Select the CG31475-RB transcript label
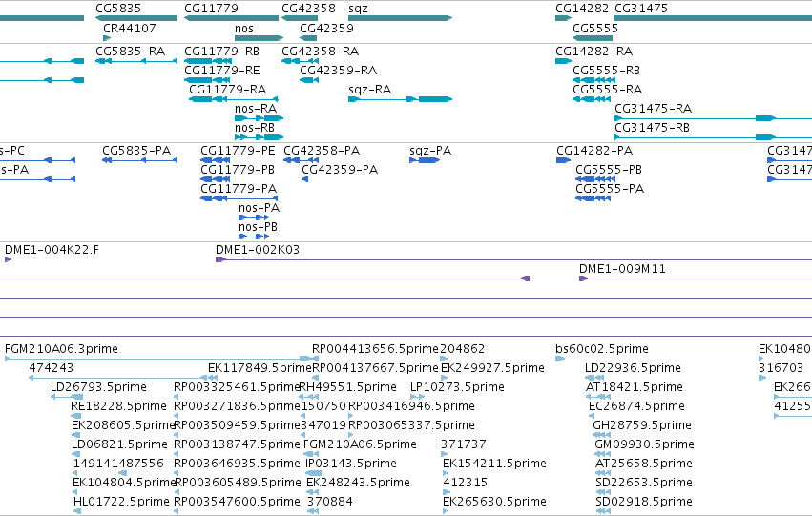 tap(652, 128)
